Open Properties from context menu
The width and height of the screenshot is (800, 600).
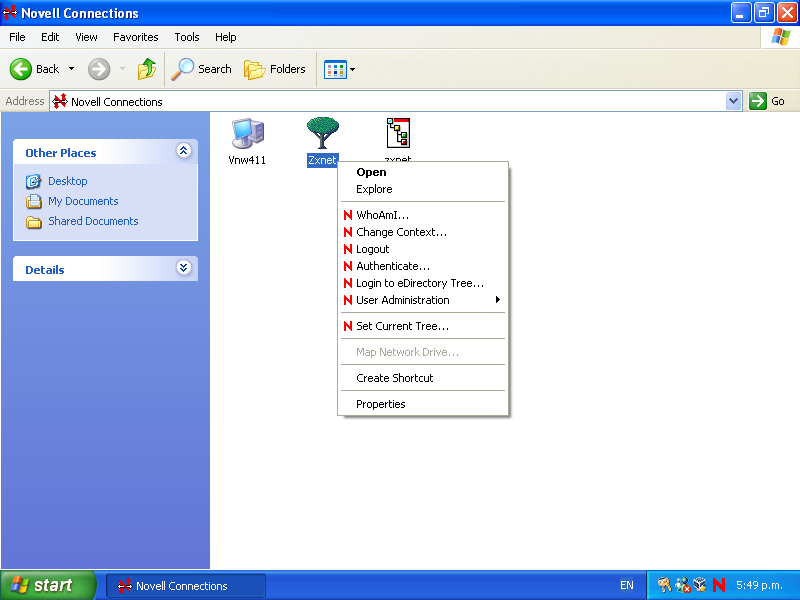(x=423, y=404)
